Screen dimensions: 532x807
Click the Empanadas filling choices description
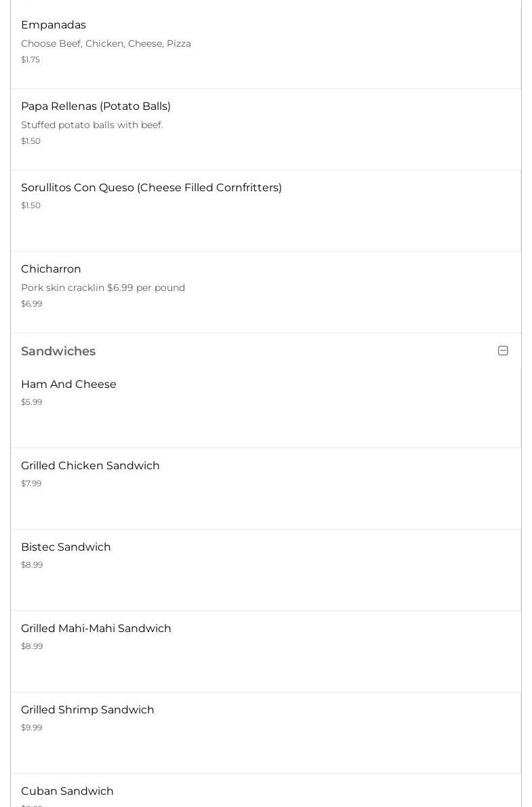pos(106,43)
